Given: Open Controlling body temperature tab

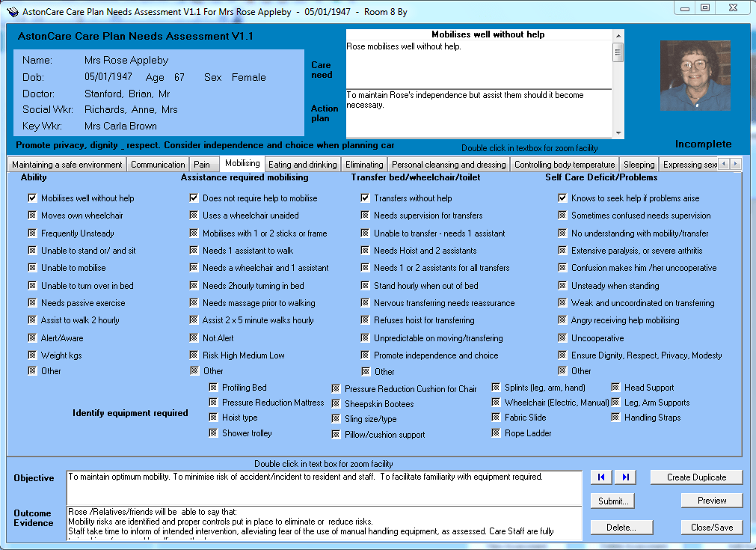Looking at the screenshot, I should [x=565, y=165].
